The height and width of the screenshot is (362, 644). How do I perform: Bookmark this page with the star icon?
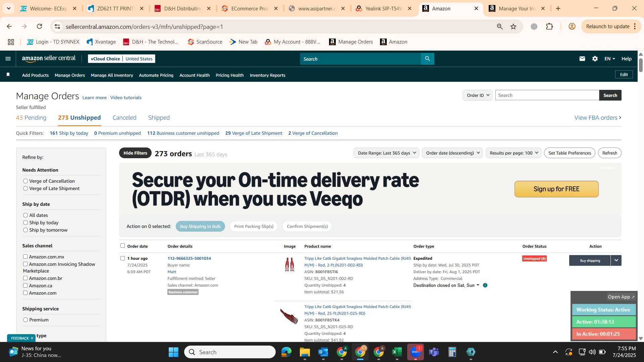point(514,26)
